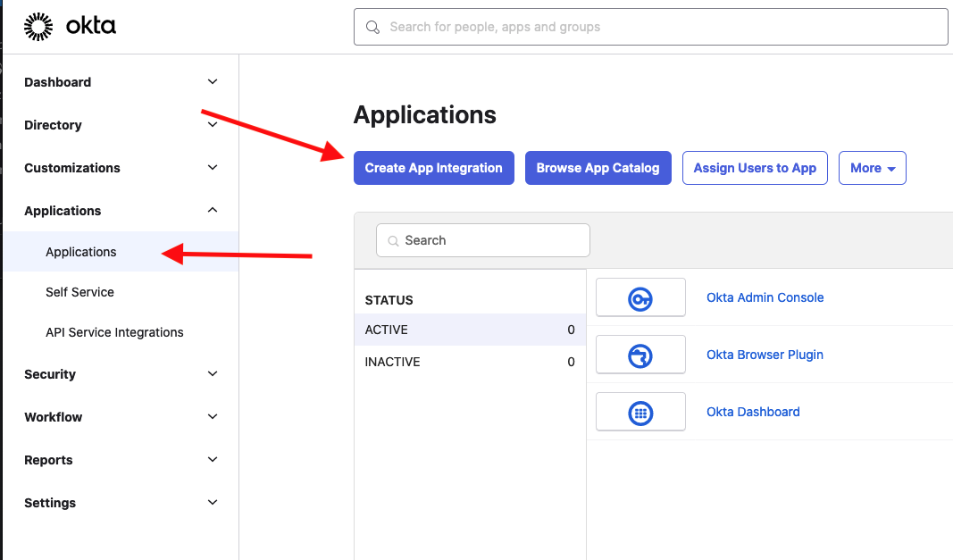The height and width of the screenshot is (560, 953).
Task: Open the More dropdown button
Action: [872, 168]
